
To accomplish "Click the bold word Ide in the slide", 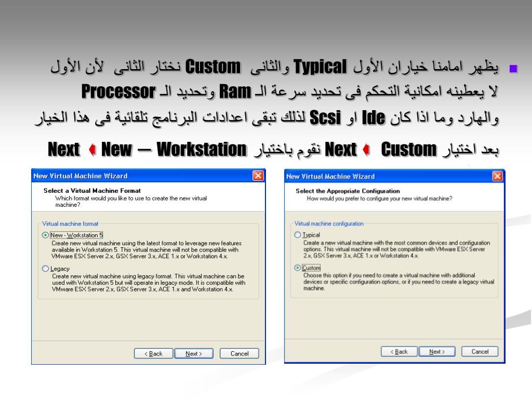I will pyautogui.click(x=374, y=118).
